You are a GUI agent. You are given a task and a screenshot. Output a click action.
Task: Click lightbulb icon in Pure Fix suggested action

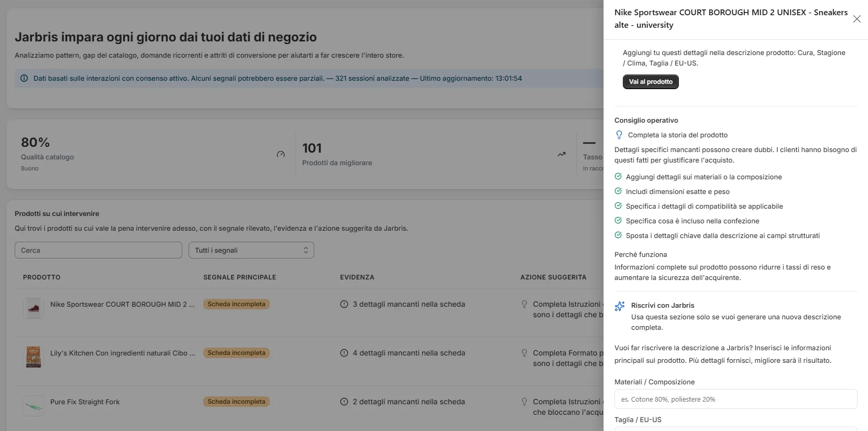click(524, 402)
